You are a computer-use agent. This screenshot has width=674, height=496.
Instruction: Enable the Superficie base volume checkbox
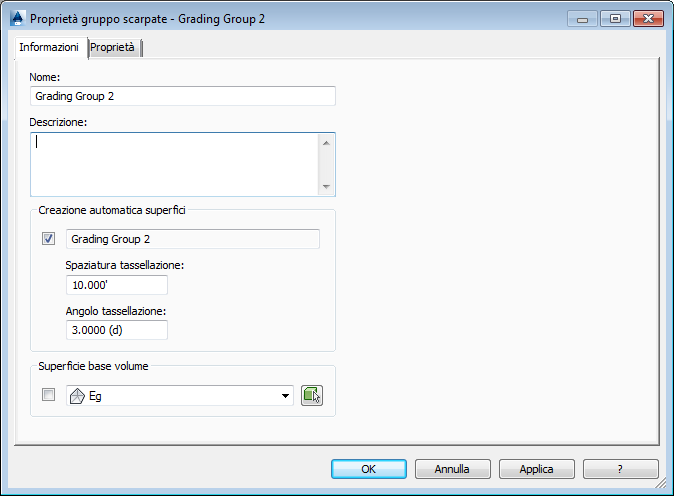(48, 396)
